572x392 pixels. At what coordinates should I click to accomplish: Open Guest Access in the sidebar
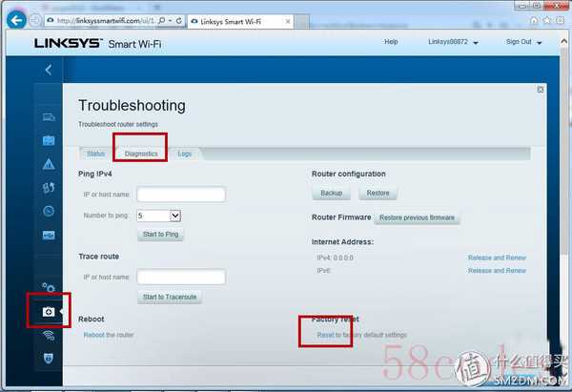(49, 140)
